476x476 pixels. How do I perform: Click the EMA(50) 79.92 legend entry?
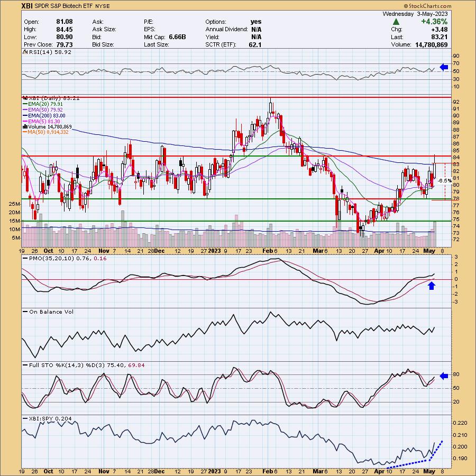click(x=42, y=109)
